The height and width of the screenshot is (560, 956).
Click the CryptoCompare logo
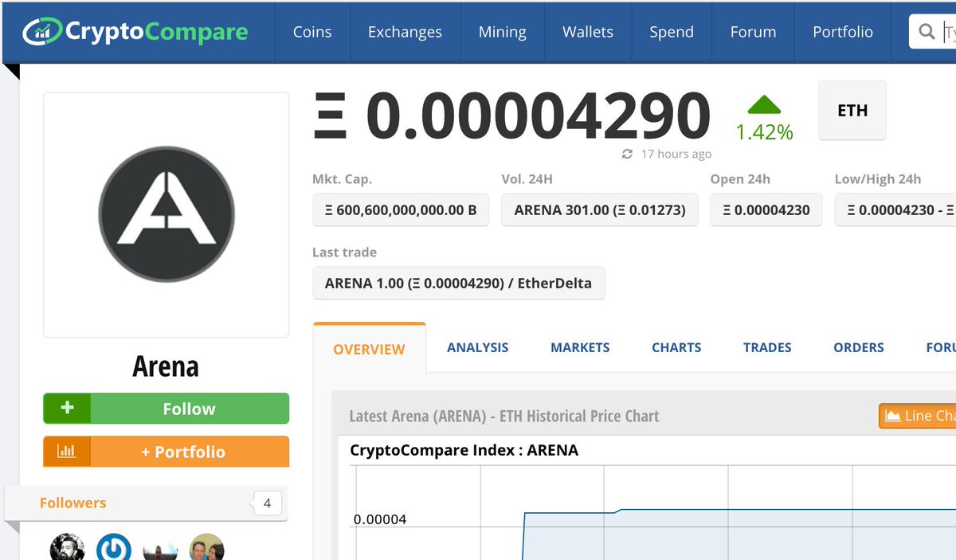[x=135, y=32]
